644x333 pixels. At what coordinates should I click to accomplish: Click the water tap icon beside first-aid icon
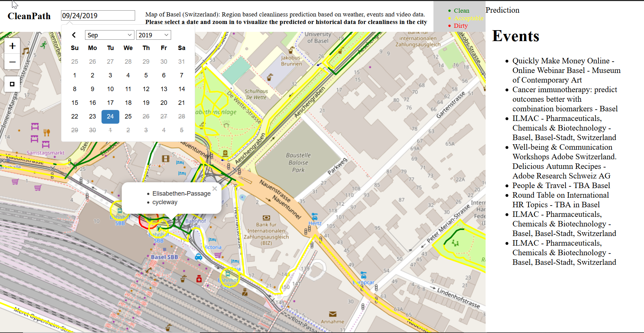[x=183, y=279]
